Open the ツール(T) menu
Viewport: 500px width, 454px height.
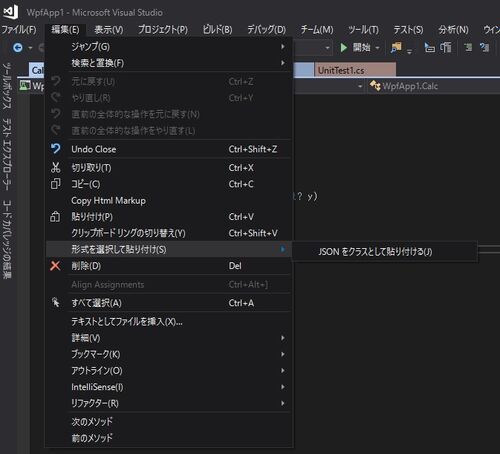[363, 30]
